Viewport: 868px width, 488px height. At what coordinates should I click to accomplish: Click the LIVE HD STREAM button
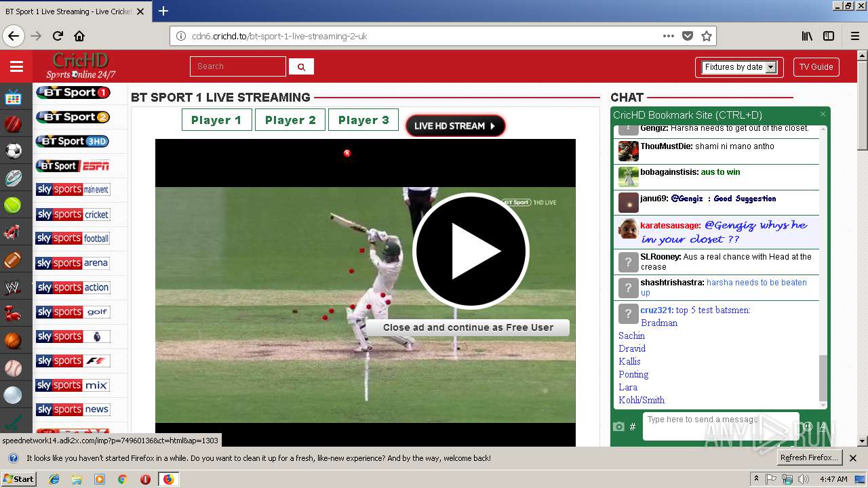(x=455, y=125)
